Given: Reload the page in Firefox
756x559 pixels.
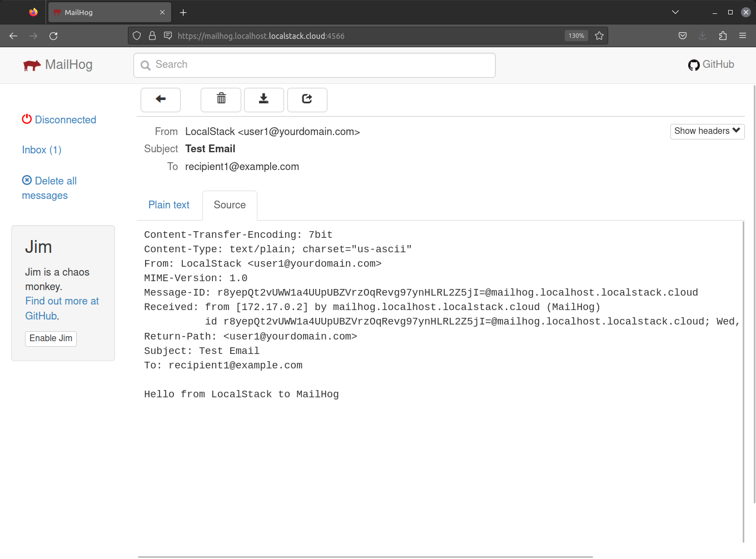Looking at the screenshot, I should 53,36.
